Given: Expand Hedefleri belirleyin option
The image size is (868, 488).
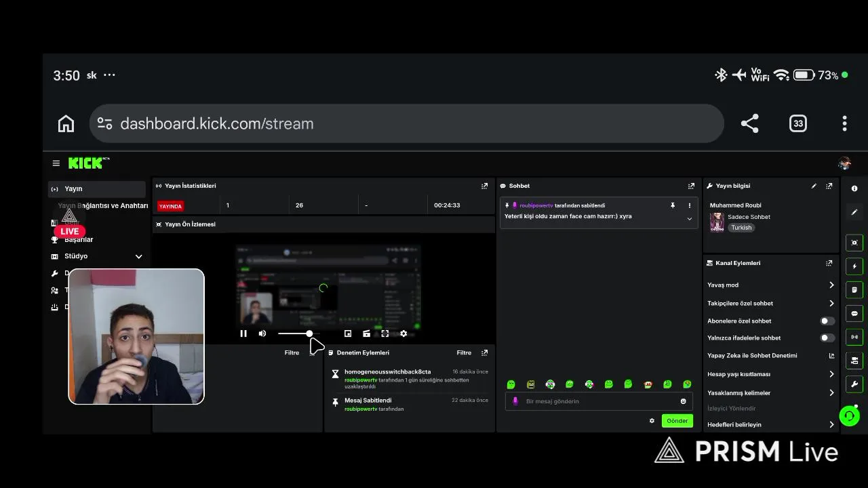Looking at the screenshot, I should click(x=831, y=425).
